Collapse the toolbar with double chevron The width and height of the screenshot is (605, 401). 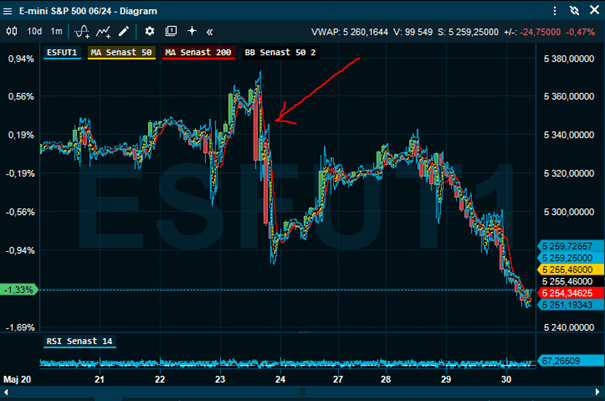click(210, 32)
